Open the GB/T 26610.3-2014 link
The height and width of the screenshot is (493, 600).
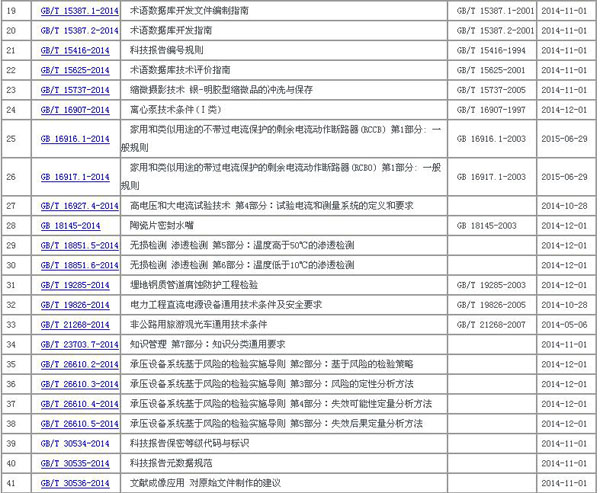point(80,385)
